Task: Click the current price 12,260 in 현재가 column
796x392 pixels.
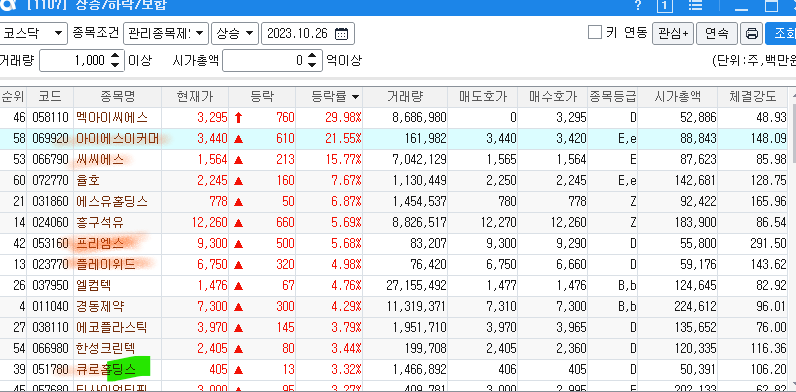Action: [210, 222]
